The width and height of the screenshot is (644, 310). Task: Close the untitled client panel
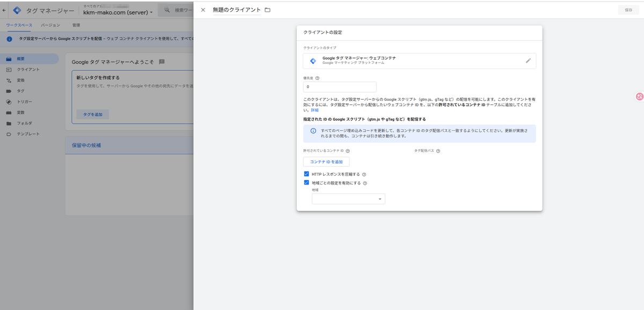point(203,10)
